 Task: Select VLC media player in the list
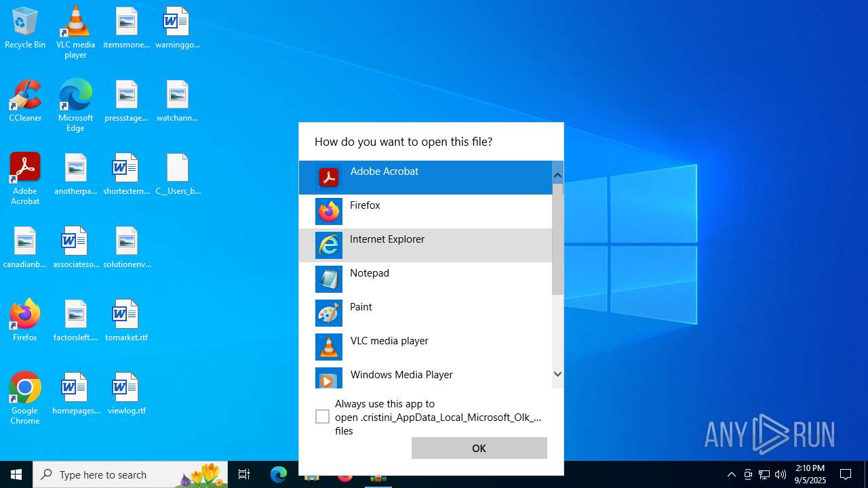[426, 347]
